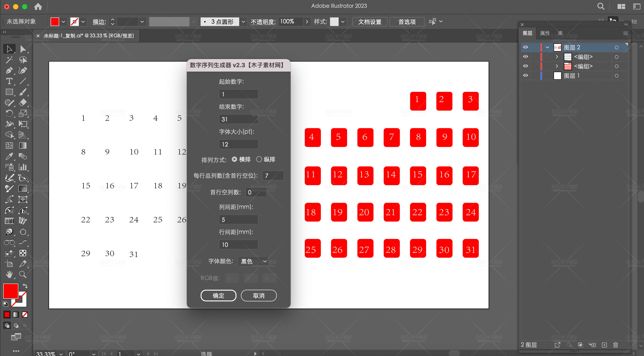Click target circle for 图层 1
The image size is (644, 356).
[x=616, y=76]
